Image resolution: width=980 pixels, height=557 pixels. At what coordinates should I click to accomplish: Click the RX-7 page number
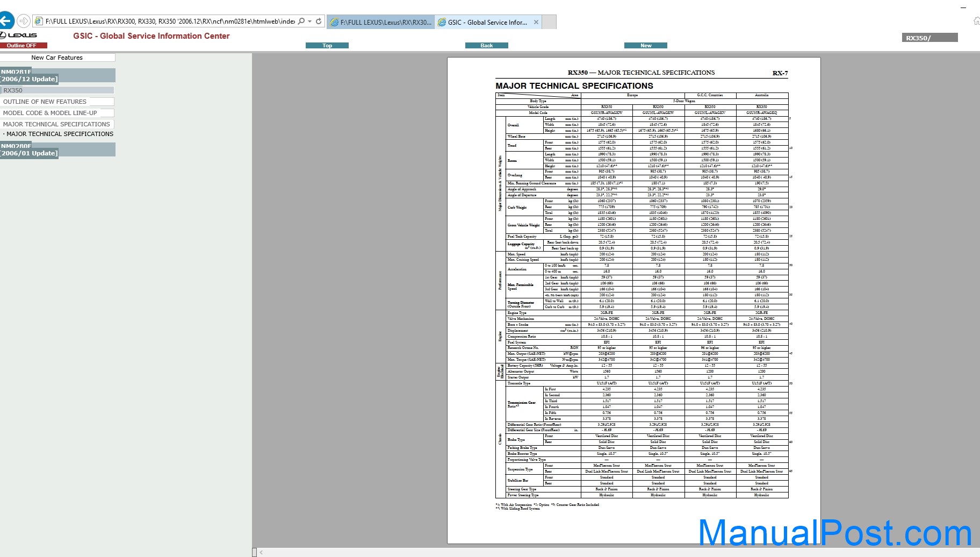tap(780, 73)
